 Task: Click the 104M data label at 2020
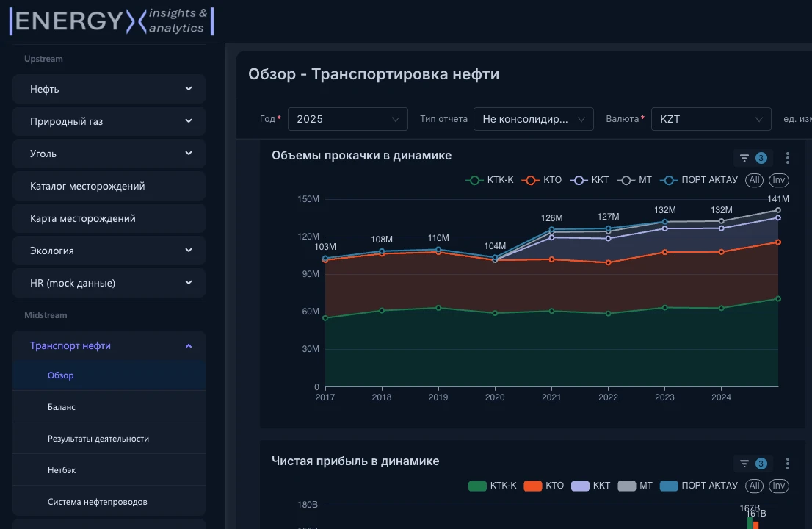click(x=495, y=246)
